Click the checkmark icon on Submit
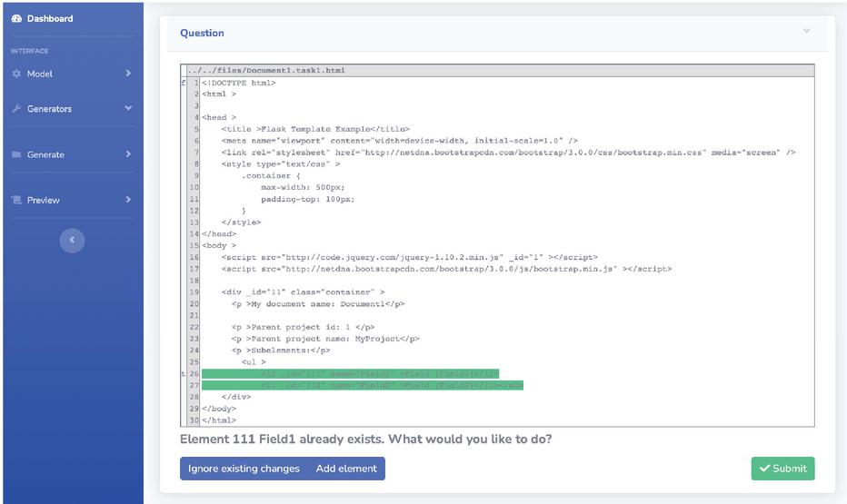 pos(764,469)
